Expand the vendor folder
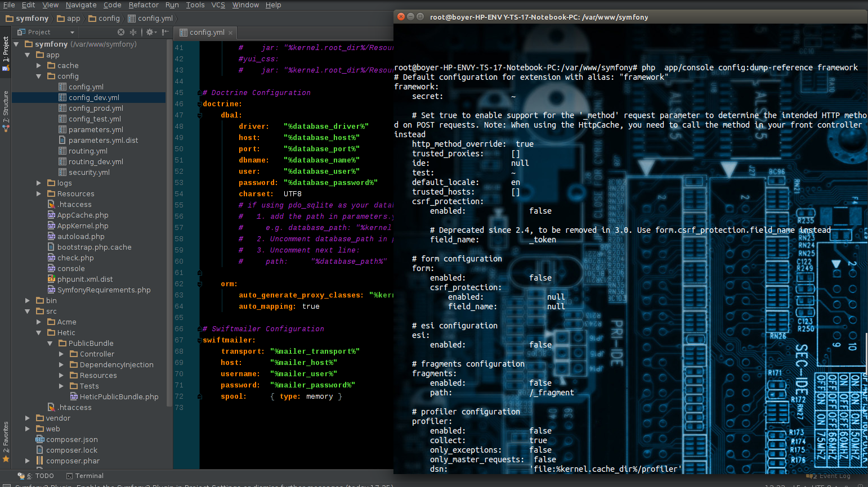 [28, 418]
